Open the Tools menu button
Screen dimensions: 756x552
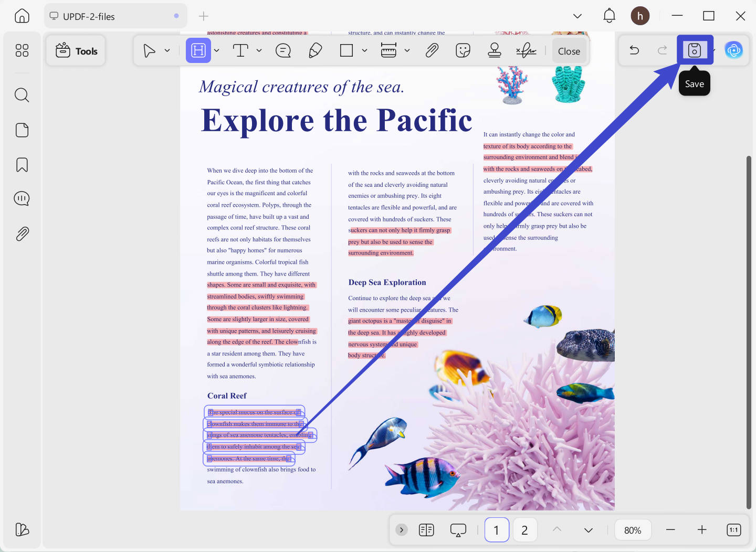coord(76,51)
